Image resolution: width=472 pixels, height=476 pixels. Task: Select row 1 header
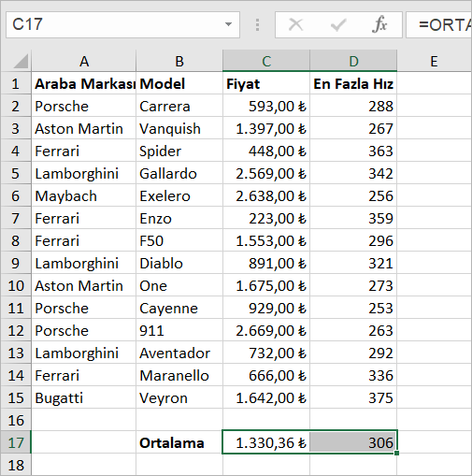point(16,83)
